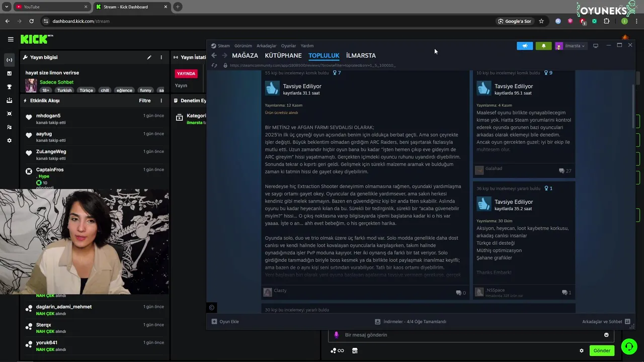The width and height of the screenshot is (644, 362).
Task: Open the Arkadaşlar menu in Steam
Action: click(266, 46)
